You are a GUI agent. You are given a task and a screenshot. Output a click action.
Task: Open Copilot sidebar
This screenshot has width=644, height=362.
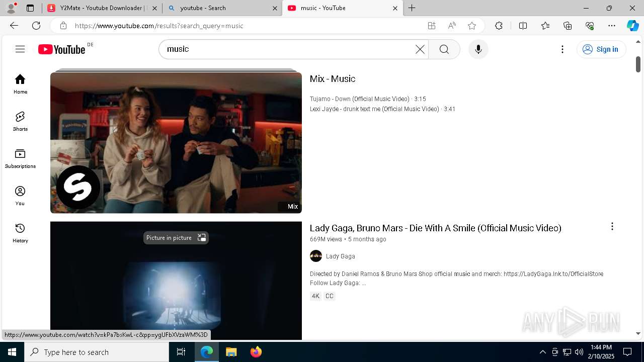[632, 26]
